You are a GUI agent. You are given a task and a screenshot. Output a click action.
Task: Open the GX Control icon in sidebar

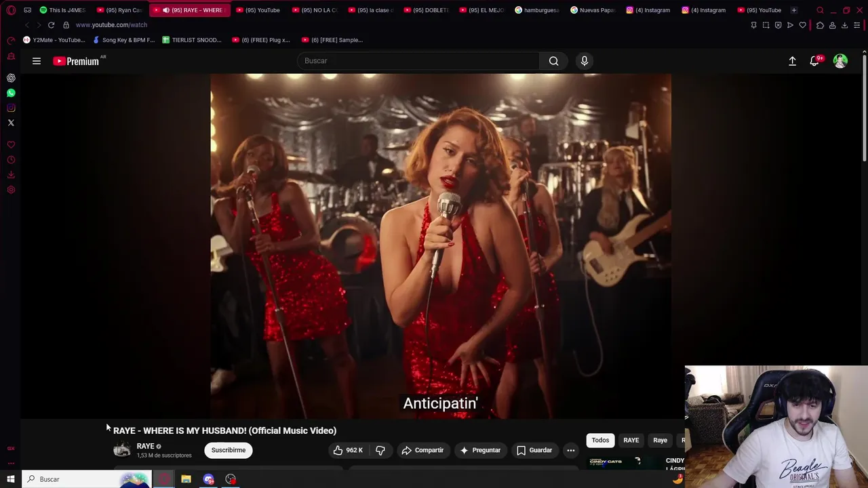[11, 41]
